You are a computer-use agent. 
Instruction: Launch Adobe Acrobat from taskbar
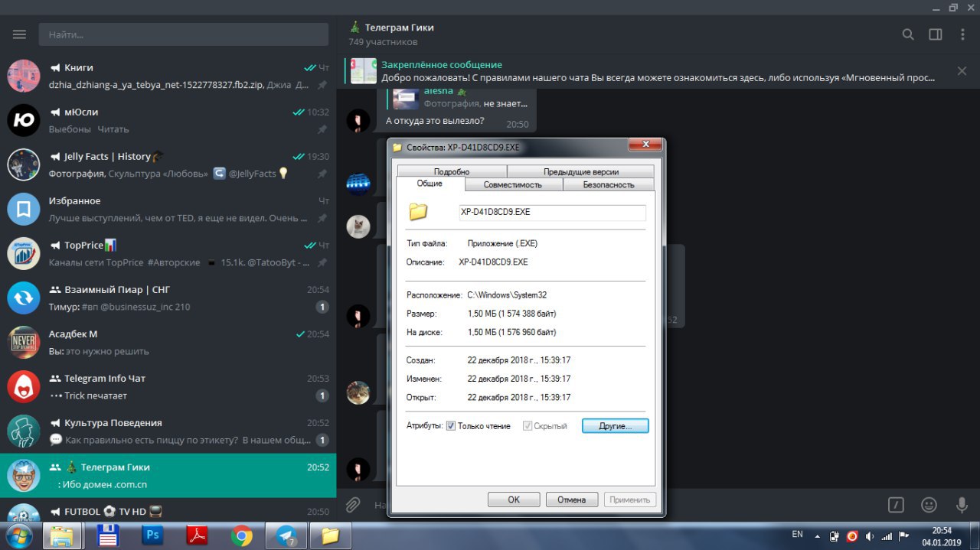(197, 535)
